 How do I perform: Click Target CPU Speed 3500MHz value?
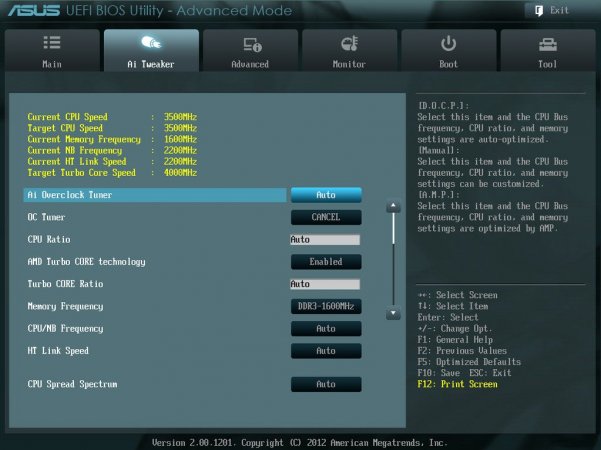tap(180, 128)
